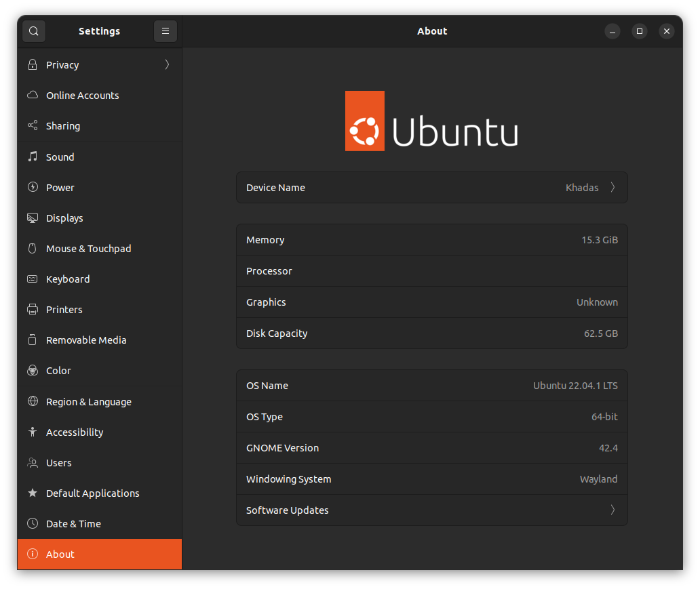This screenshot has height=589, width=700.
Task: Maximize the Settings window
Action: (x=639, y=31)
